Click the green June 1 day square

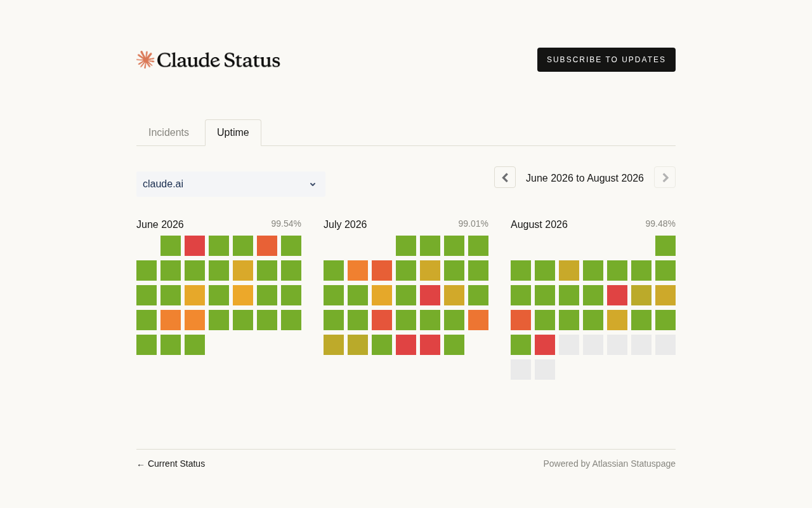171,246
